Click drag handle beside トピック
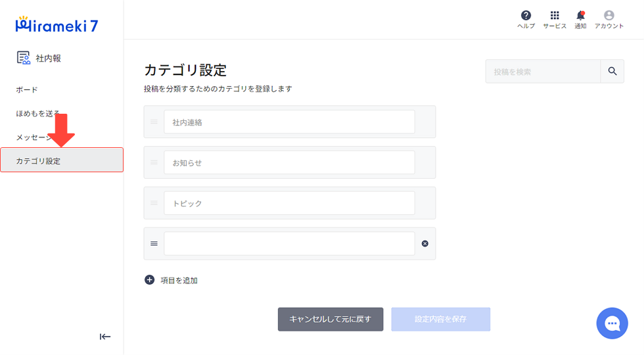 click(154, 203)
